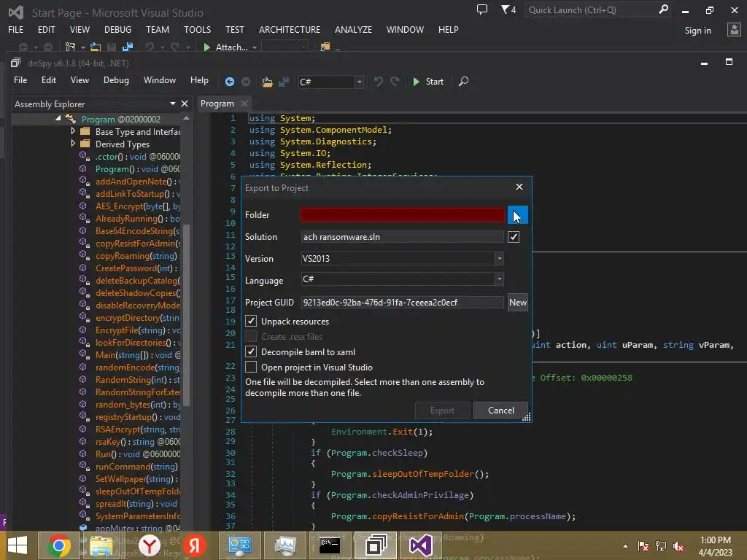747x560 pixels.
Task: Close the Program tab
Action: (x=244, y=104)
